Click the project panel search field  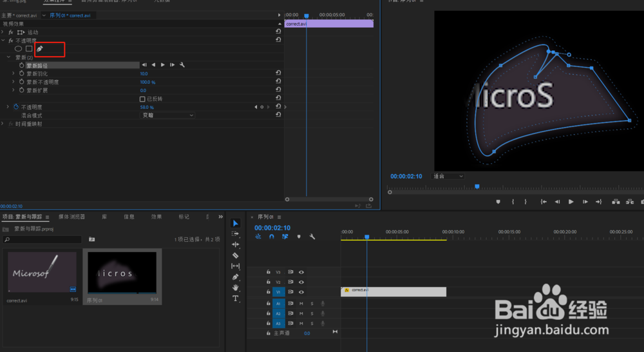(43, 239)
